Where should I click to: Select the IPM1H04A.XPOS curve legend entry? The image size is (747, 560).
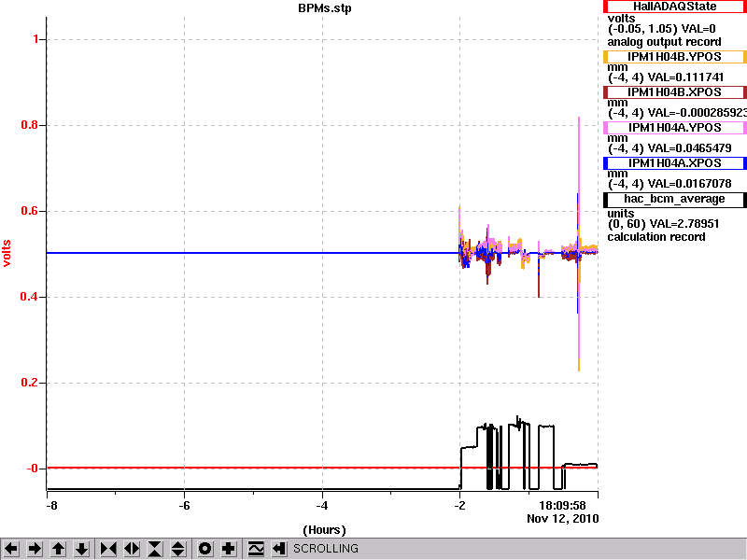[674, 163]
